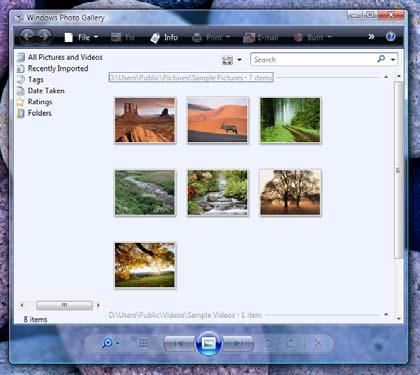Open the File menu
This screenshot has height=375, width=420.
[x=81, y=37]
